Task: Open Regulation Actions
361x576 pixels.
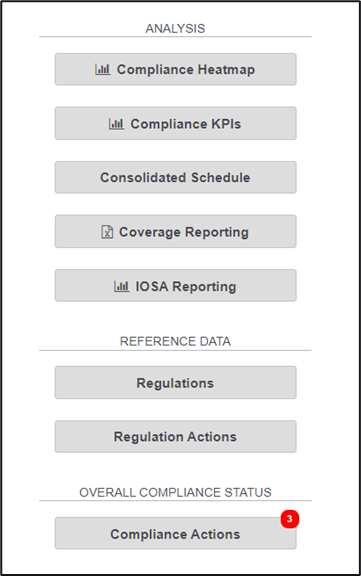Action: tap(176, 436)
